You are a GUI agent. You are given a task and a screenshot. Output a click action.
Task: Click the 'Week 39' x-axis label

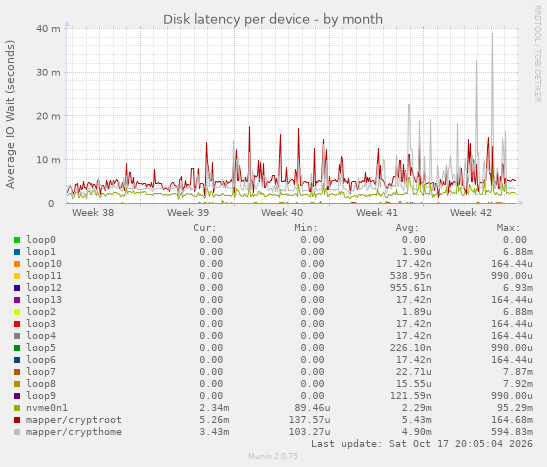(x=188, y=212)
